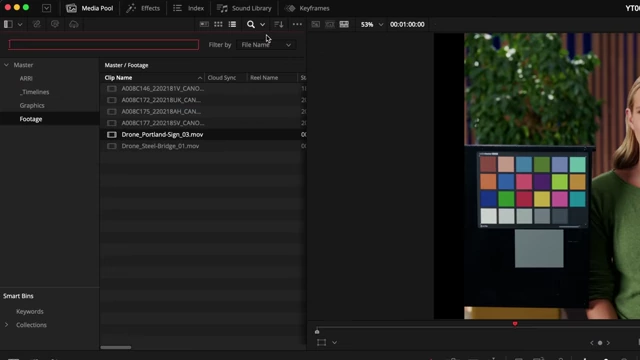This screenshot has width=640, height=360.
Task: Switch to metadata view icon
Action: click(204, 24)
